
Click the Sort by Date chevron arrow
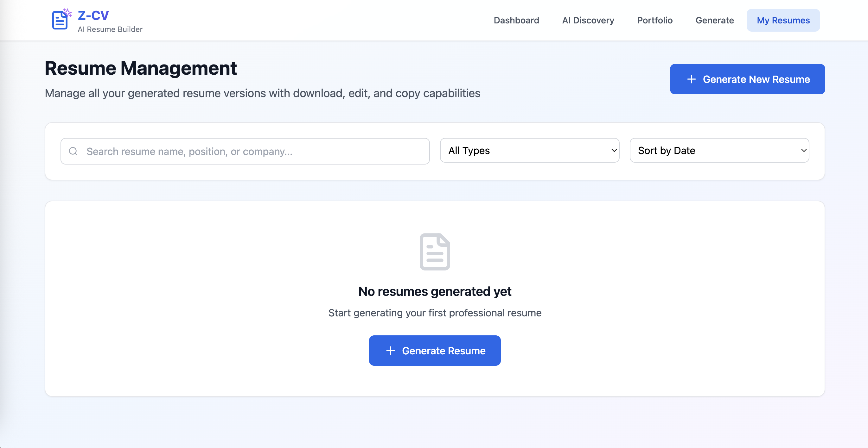click(x=803, y=151)
